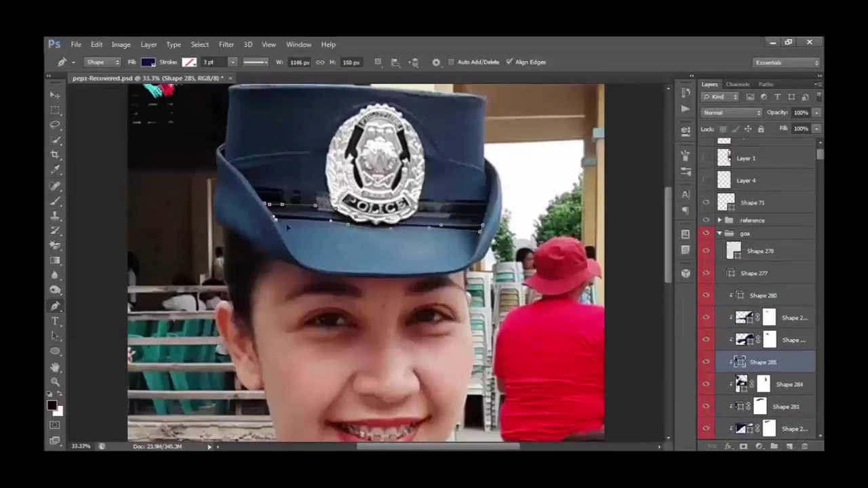Select the Zoom tool

[55, 382]
